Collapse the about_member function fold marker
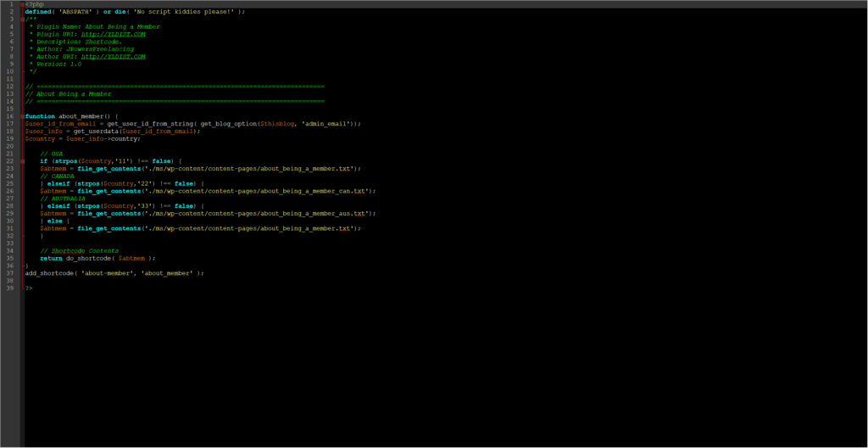 22,116
